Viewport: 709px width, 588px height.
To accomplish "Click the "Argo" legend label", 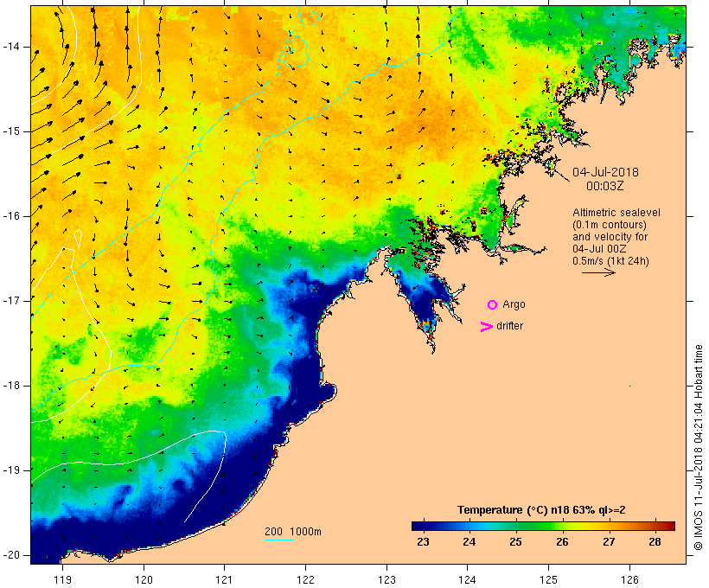I will (514, 304).
